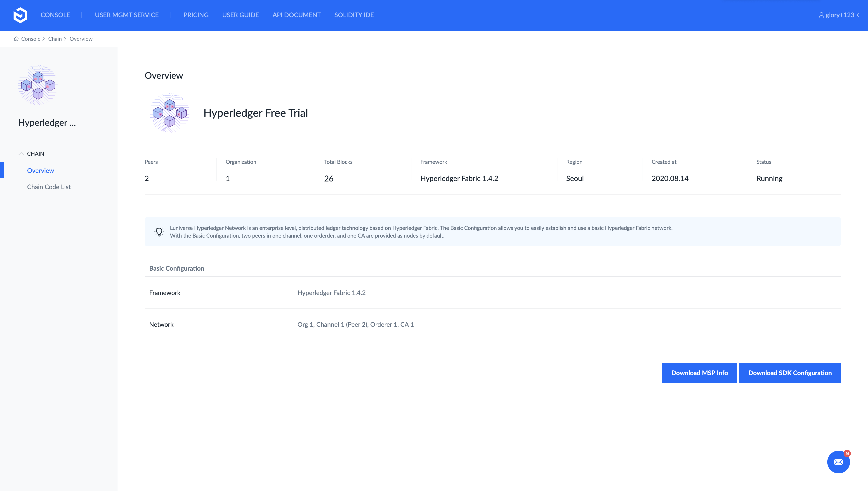This screenshot has width=868, height=491.
Task: Click the lightbulb tip icon
Action: (159, 232)
